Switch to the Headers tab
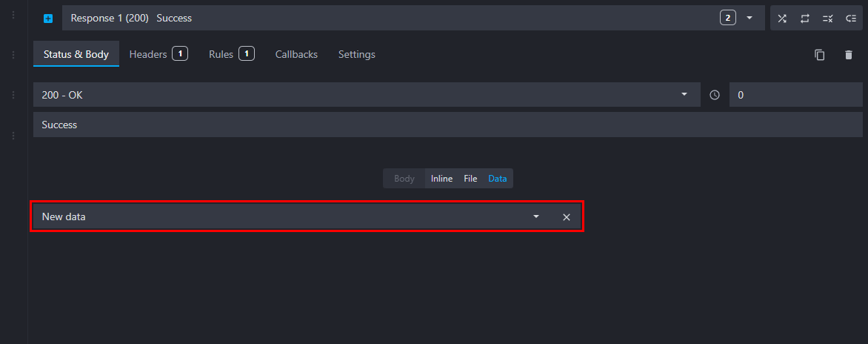Viewport: 868px width, 344px height. pyautogui.click(x=148, y=54)
